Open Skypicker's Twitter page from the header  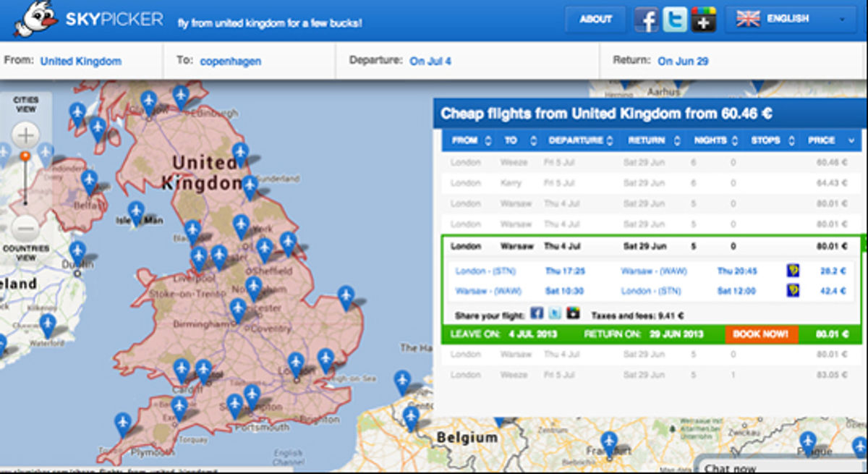click(x=676, y=20)
